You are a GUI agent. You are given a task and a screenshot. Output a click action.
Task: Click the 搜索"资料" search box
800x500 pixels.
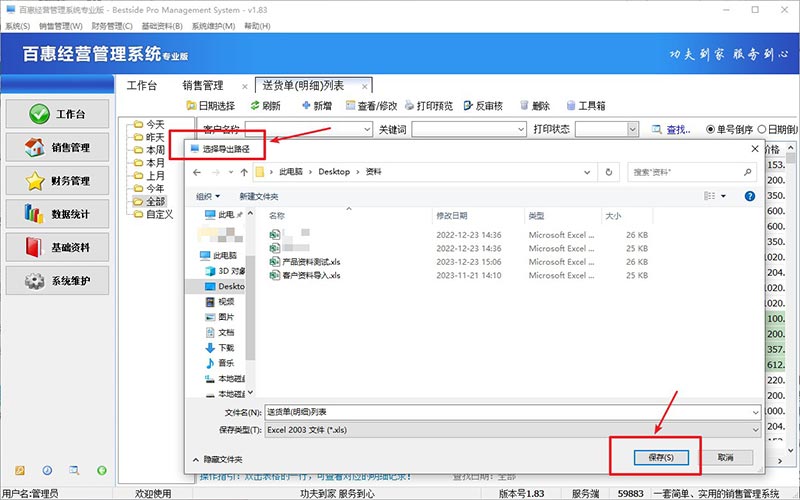691,172
